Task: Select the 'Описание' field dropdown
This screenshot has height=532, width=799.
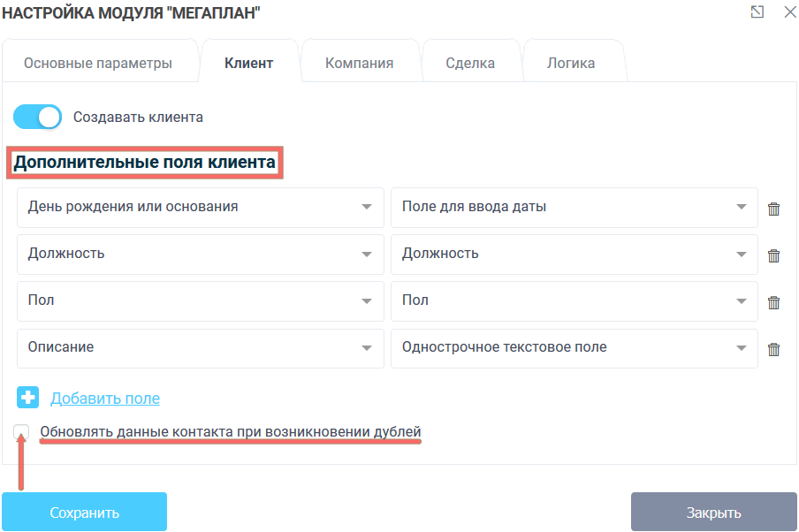Action: click(200, 348)
